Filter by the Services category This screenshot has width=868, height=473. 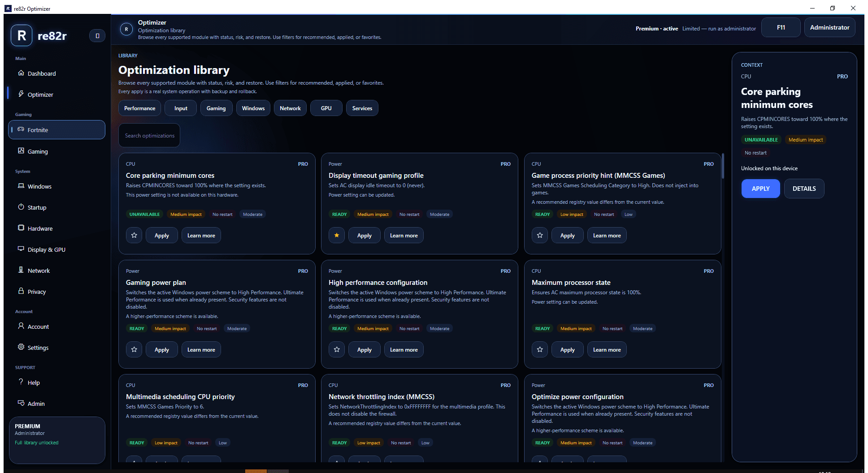[362, 108]
